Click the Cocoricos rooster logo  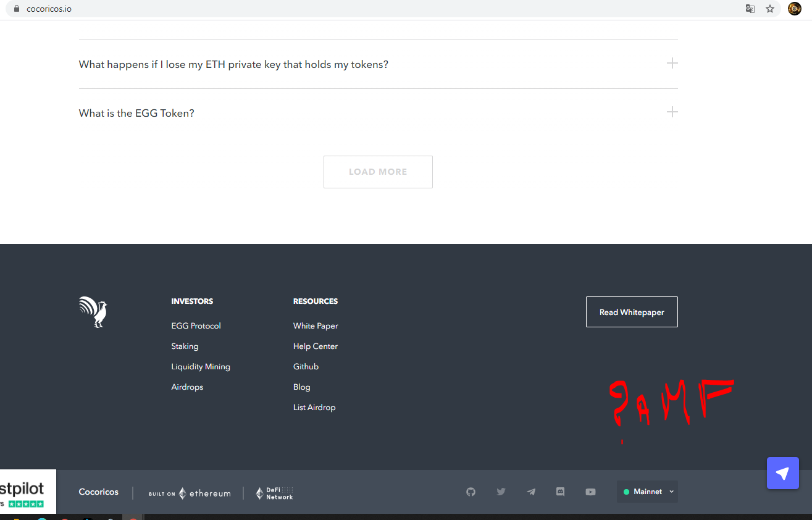coord(93,312)
